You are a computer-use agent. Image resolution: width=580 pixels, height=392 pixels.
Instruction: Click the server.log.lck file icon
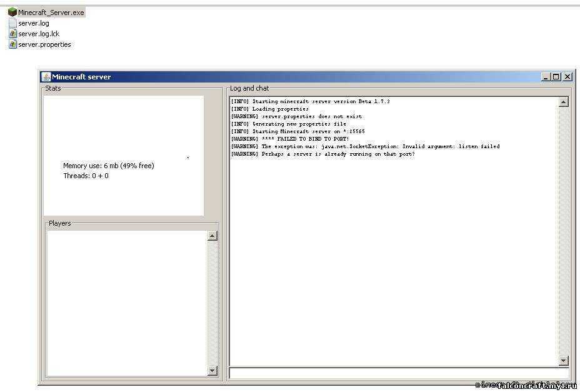click(x=12, y=34)
